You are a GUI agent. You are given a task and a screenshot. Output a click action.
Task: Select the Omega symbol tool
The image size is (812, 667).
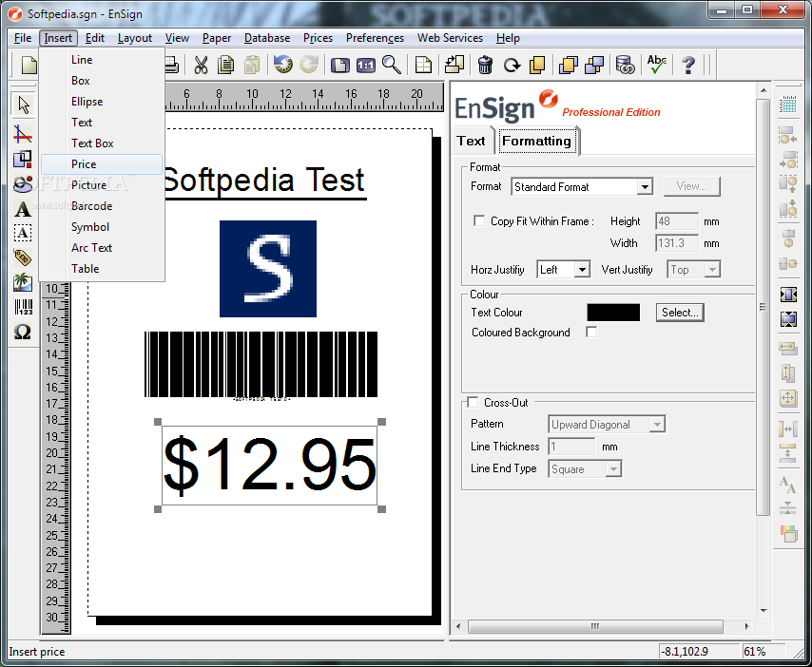(23, 332)
